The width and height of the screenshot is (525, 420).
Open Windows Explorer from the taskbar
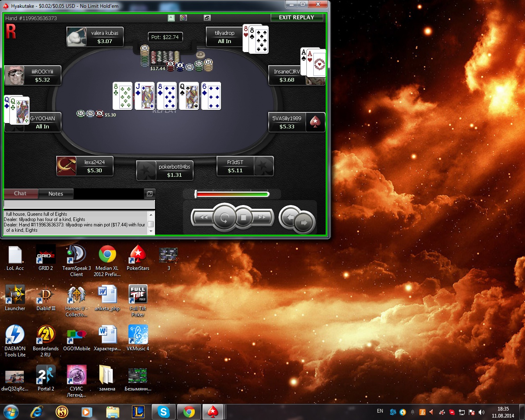click(x=113, y=412)
